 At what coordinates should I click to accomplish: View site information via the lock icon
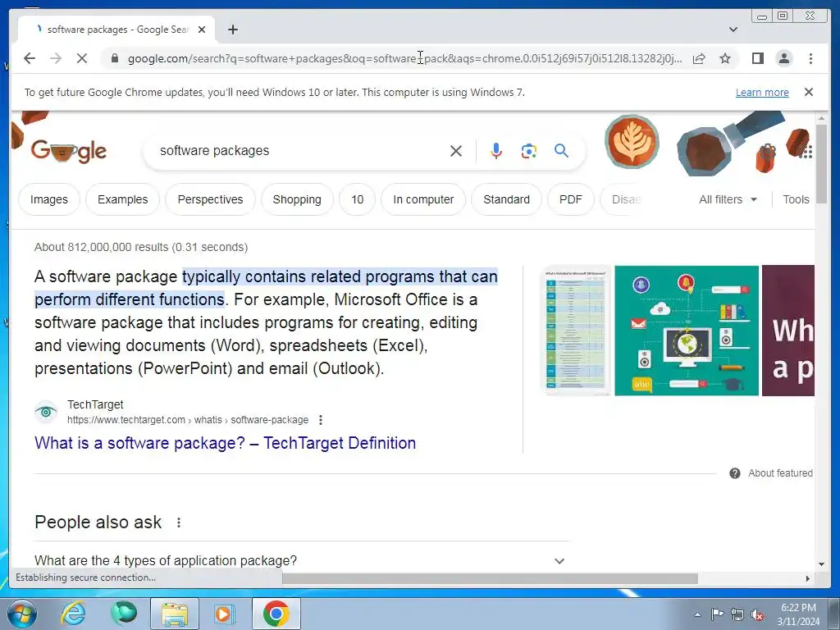tap(115, 58)
